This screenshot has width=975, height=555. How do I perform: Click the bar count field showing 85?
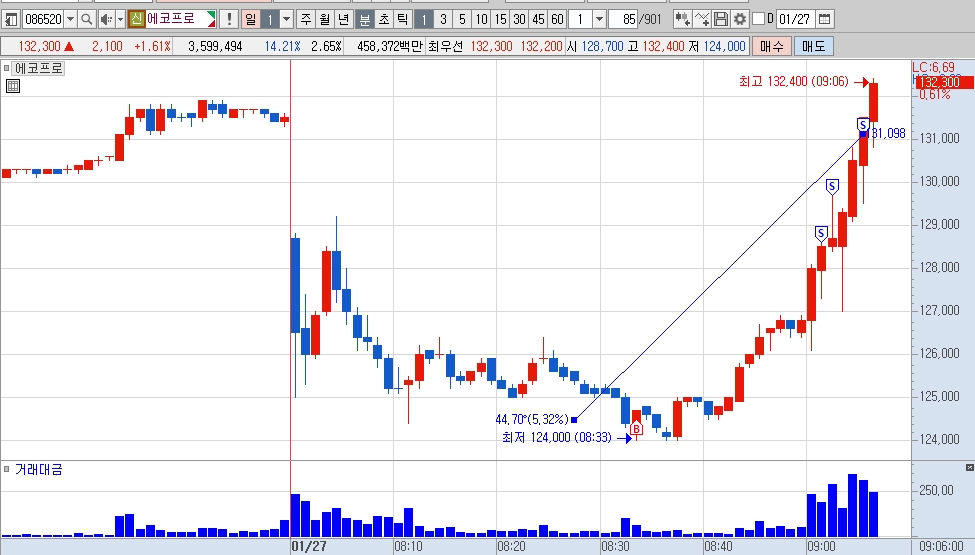[x=623, y=19]
